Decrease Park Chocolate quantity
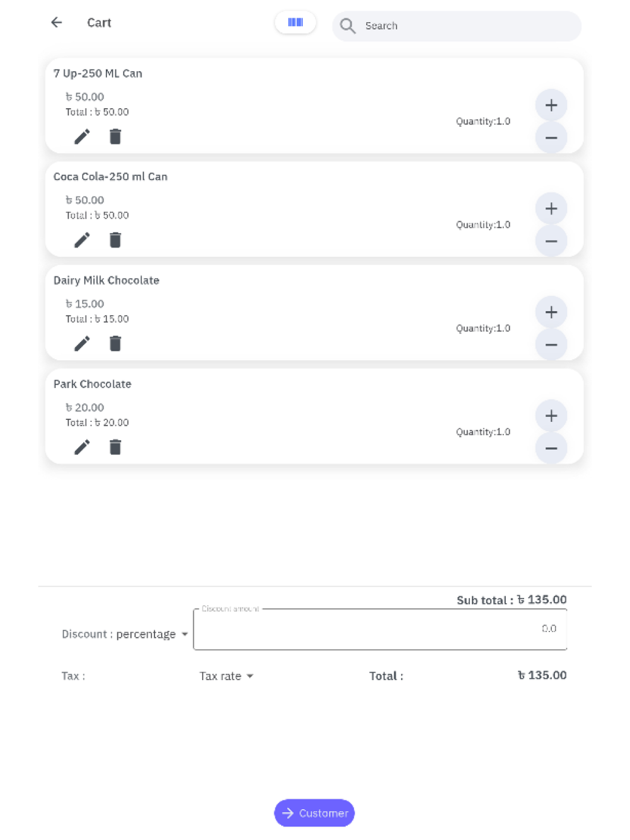Viewport: 630px width, 840px height. 551,448
